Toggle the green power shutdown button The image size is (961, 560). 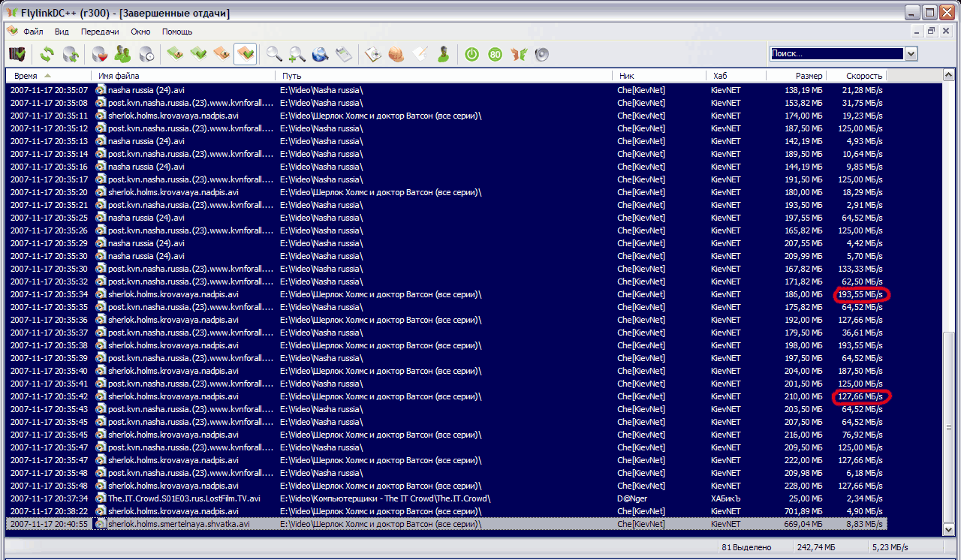pos(471,54)
